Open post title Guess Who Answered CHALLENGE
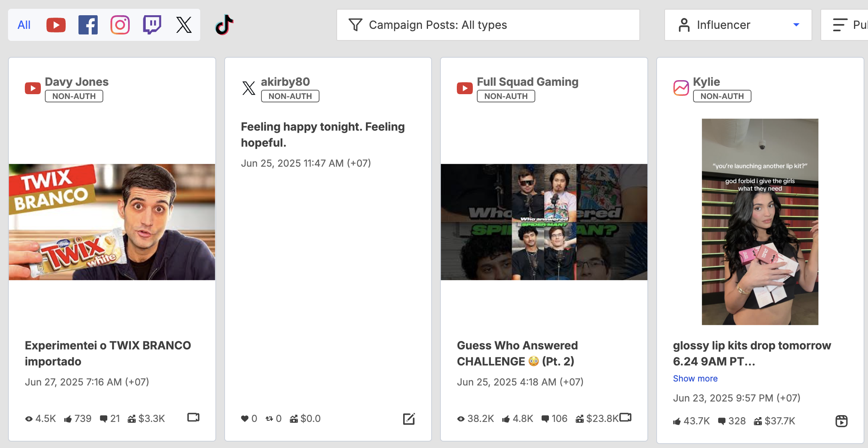 click(x=517, y=353)
